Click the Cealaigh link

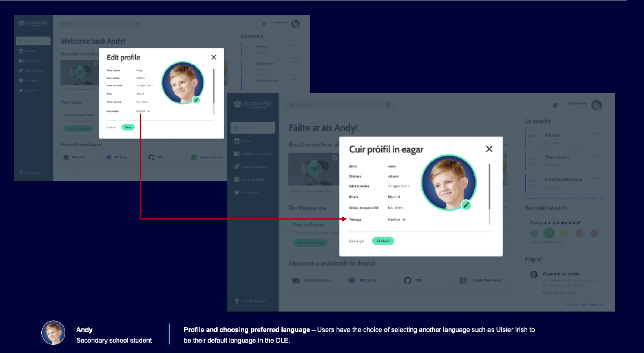coord(356,241)
